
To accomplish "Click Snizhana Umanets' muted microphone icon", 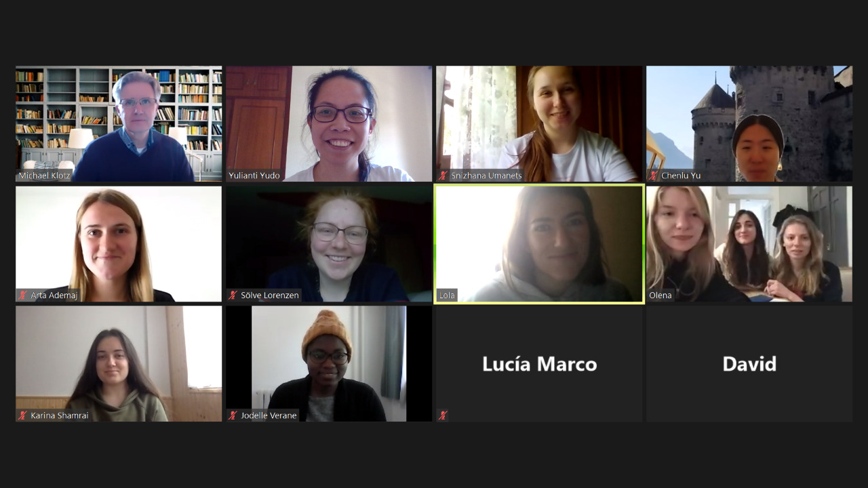I will coord(443,176).
